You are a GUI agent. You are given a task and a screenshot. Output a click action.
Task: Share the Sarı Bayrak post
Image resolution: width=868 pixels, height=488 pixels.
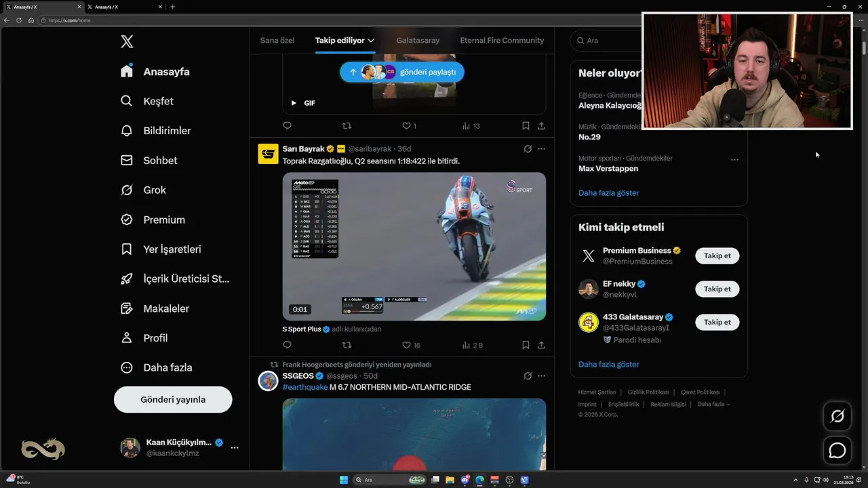541,345
